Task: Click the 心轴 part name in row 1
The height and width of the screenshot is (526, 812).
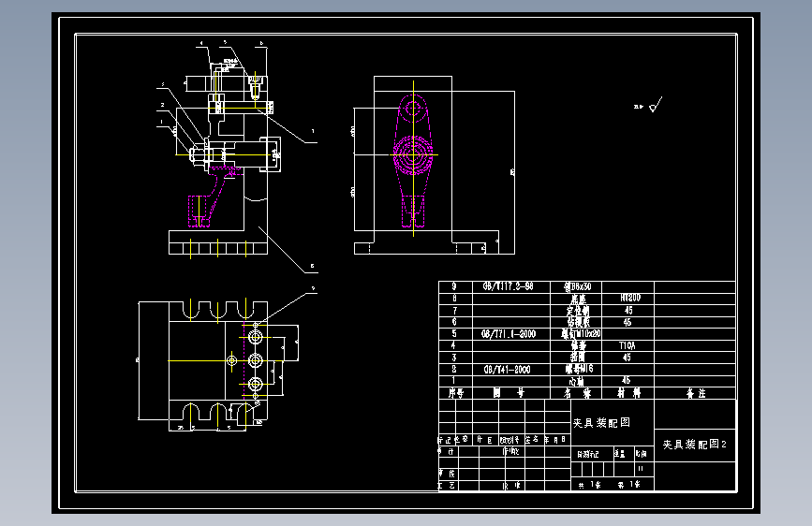Action: point(576,382)
